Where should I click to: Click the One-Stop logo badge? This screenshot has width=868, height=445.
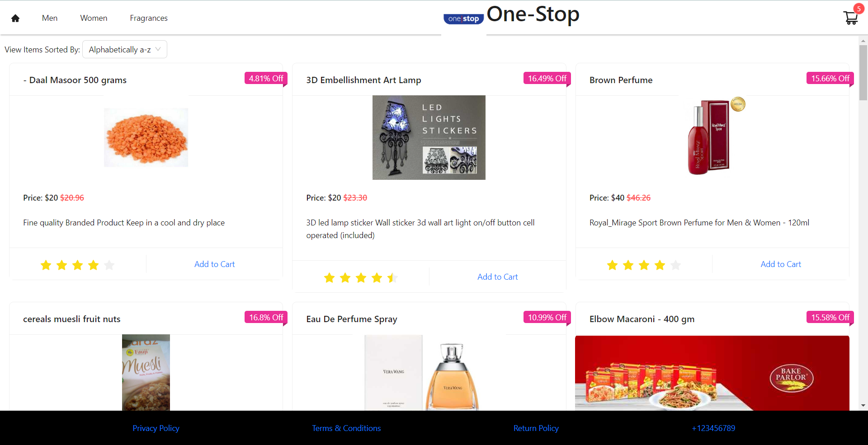(x=463, y=19)
